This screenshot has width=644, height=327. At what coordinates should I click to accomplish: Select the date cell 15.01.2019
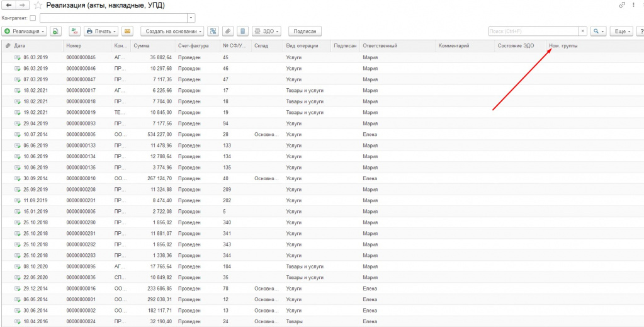tap(36, 212)
